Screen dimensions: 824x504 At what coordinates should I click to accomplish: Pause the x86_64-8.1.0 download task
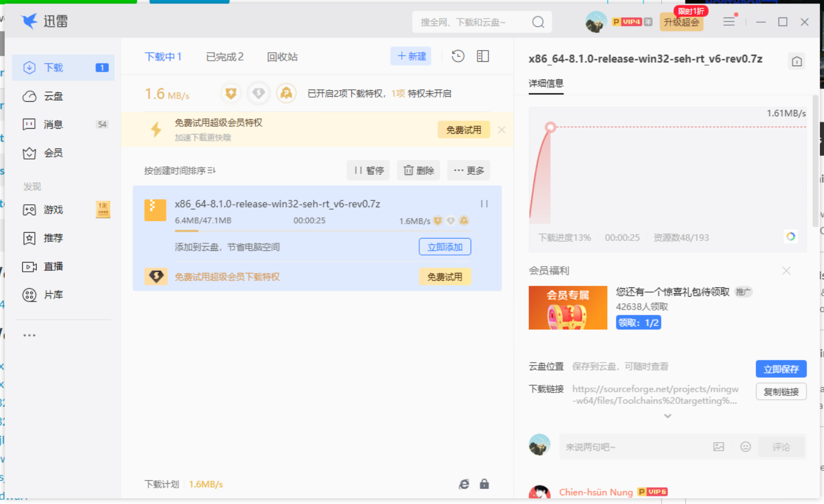[484, 204]
